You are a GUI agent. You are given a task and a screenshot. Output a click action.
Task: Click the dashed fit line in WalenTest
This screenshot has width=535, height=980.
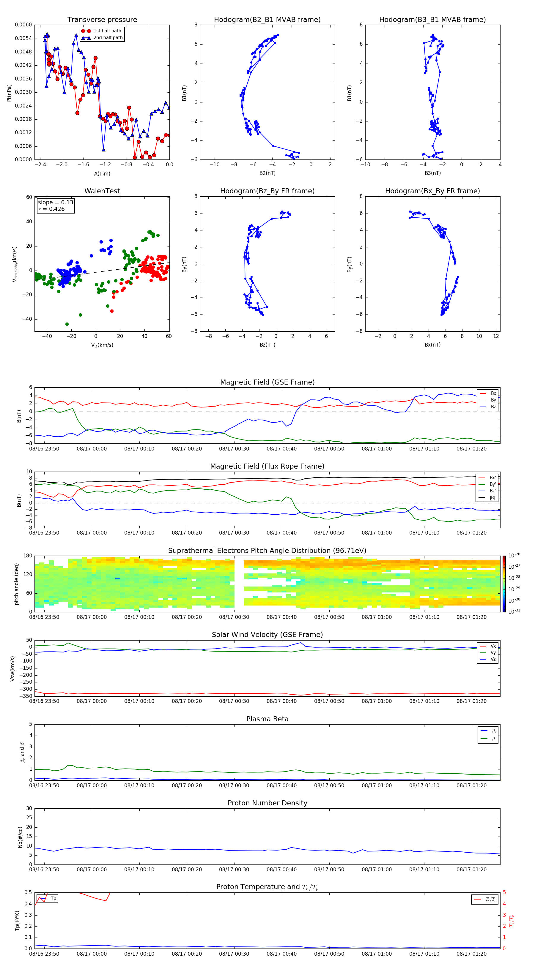coord(102,271)
